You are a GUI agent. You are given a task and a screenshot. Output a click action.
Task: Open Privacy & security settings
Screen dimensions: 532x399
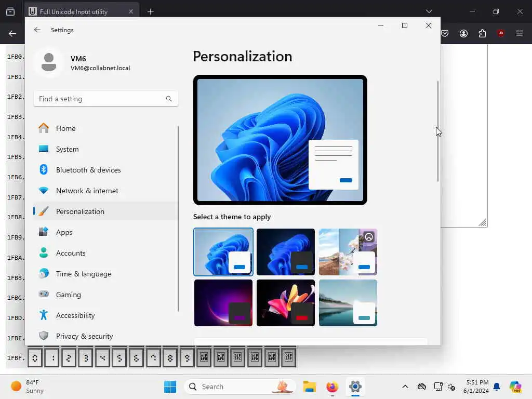click(105, 336)
